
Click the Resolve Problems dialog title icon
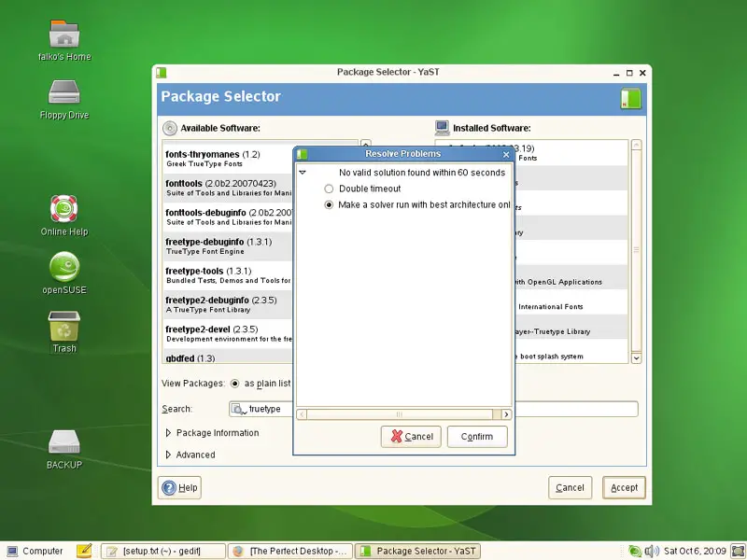[x=302, y=154]
